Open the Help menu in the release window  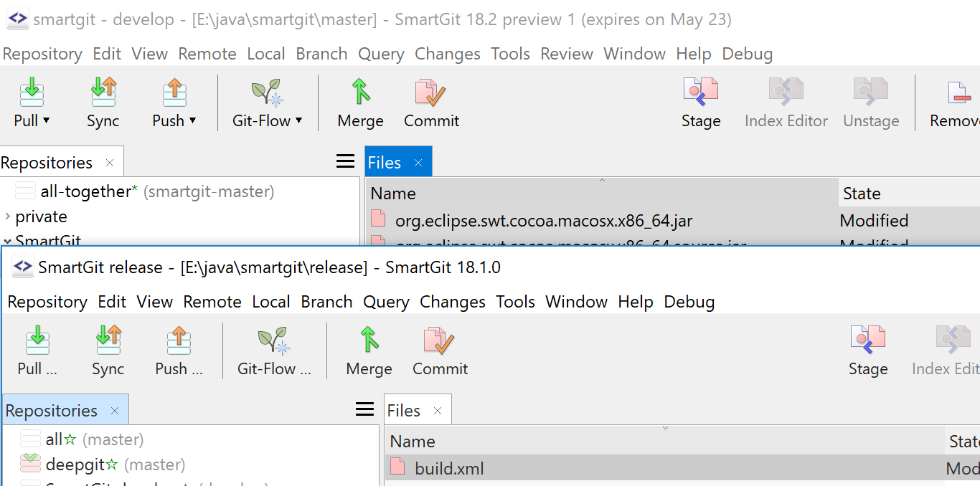pos(636,302)
